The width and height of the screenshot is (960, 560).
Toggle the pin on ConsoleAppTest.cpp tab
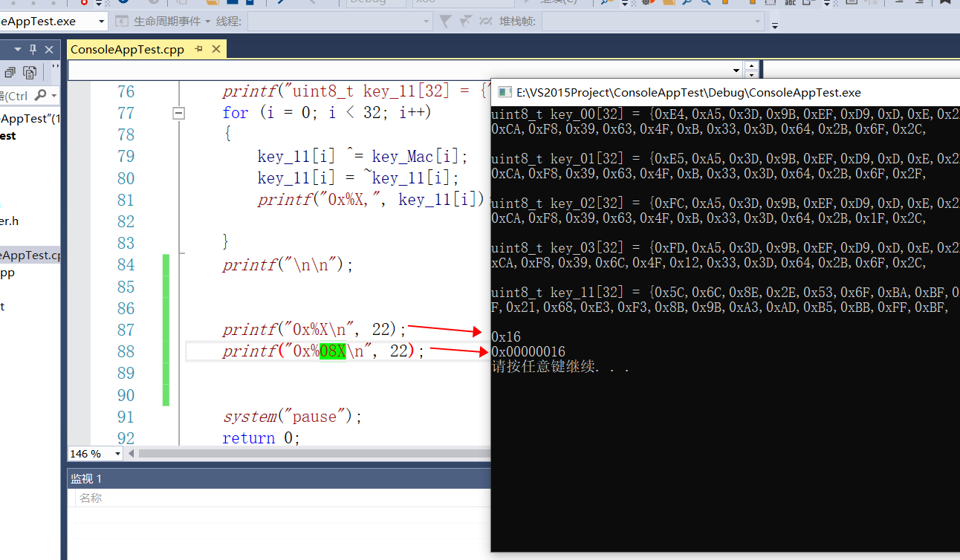[199, 50]
